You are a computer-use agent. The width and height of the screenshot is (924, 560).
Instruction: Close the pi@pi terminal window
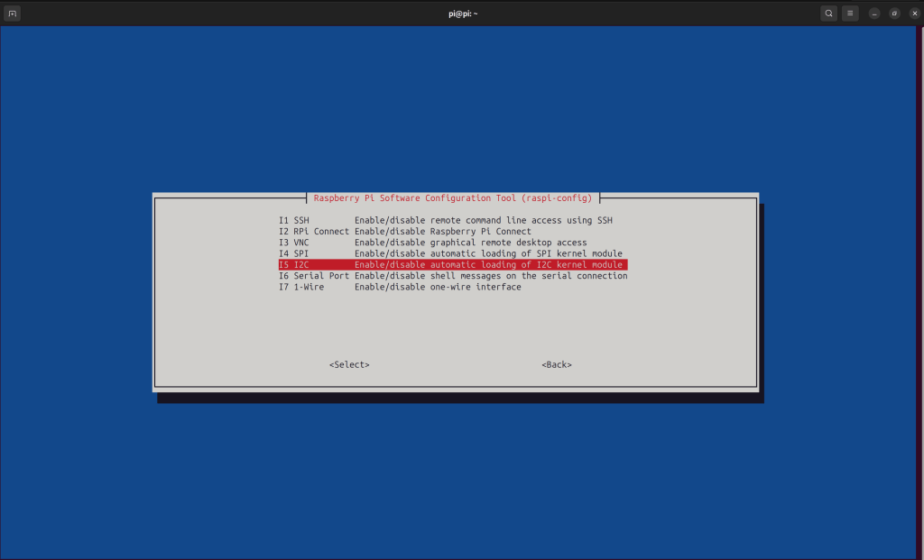click(914, 14)
